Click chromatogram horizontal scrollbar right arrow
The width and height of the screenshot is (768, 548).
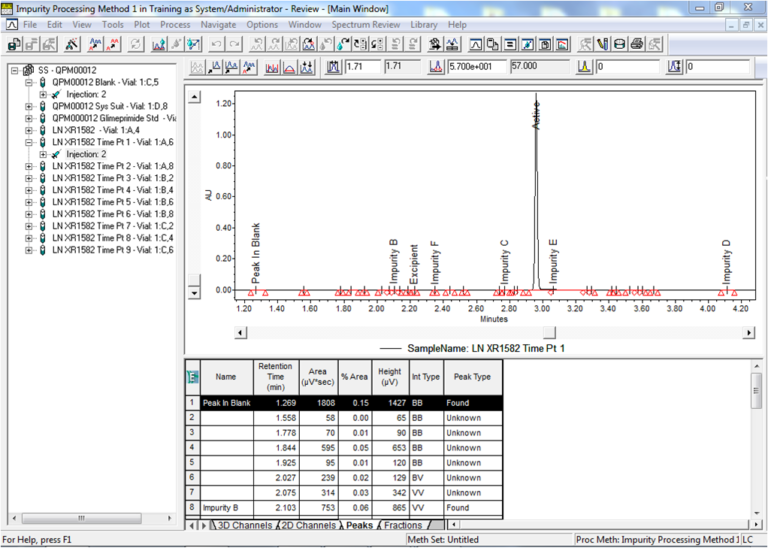(749, 333)
